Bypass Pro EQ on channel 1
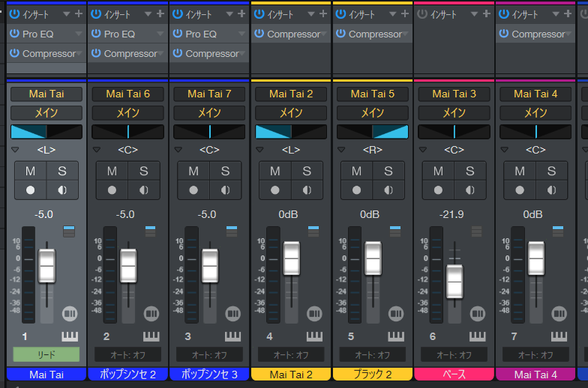588x388 pixels. point(14,33)
